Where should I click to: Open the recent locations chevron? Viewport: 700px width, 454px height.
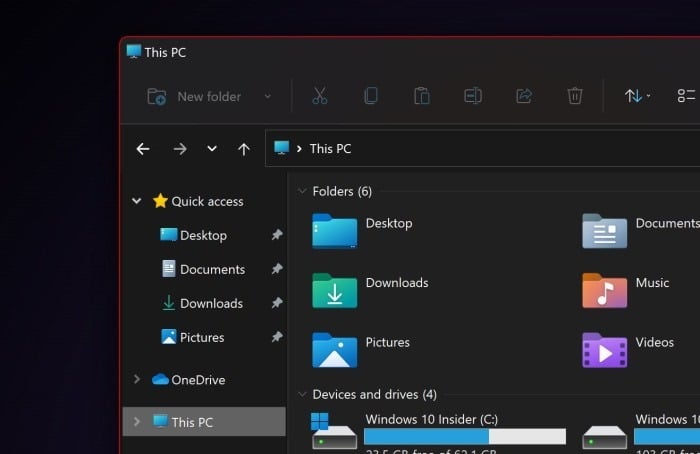click(212, 149)
